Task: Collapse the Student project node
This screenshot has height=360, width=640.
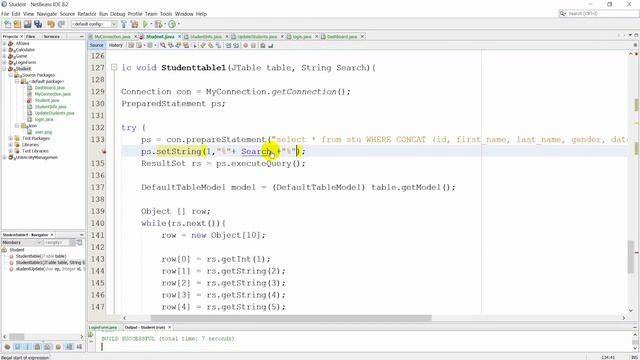Action: click(x=4, y=69)
